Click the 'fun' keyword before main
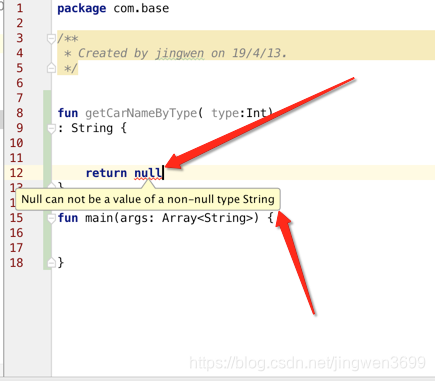The height and width of the screenshot is (381, 435). tap(68, 218)
